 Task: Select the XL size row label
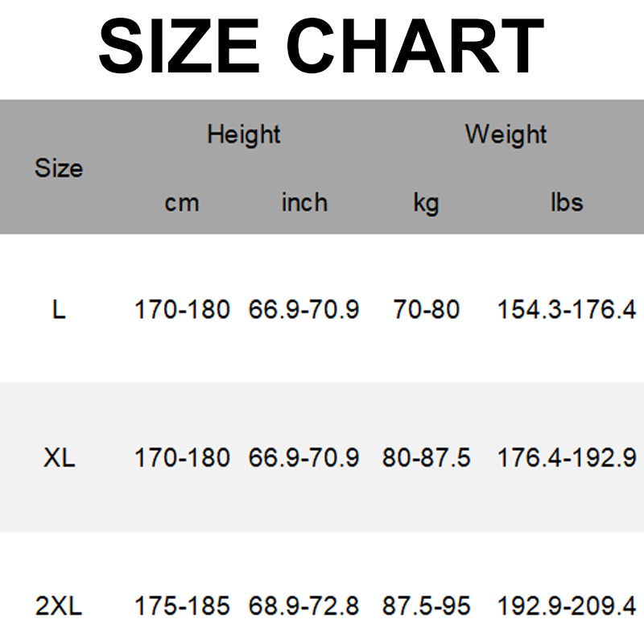pyautogui.click(x=59, y=458)
